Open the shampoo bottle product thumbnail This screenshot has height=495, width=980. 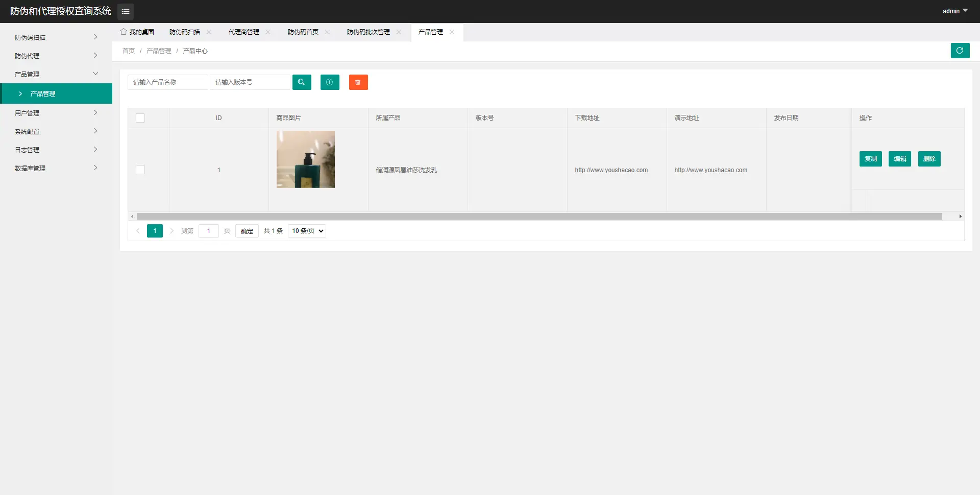click(306, 159)
